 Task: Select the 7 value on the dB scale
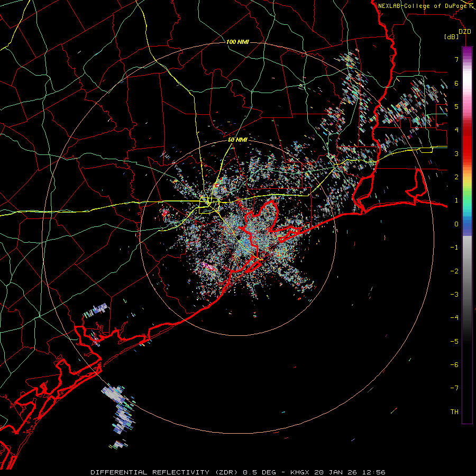[x=456, y=59]
